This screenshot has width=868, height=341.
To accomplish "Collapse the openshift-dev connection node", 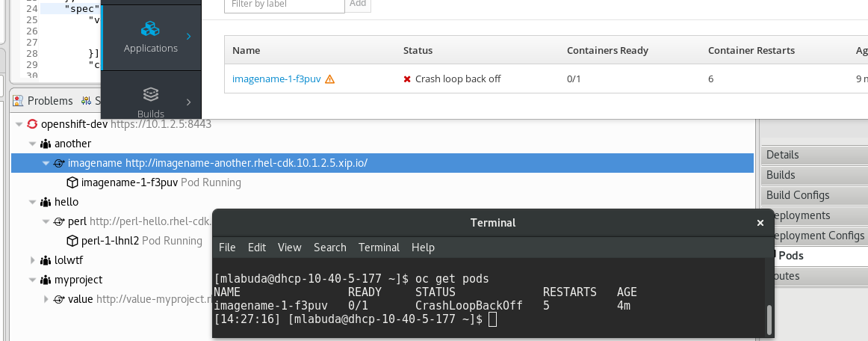I will (19, 124).
